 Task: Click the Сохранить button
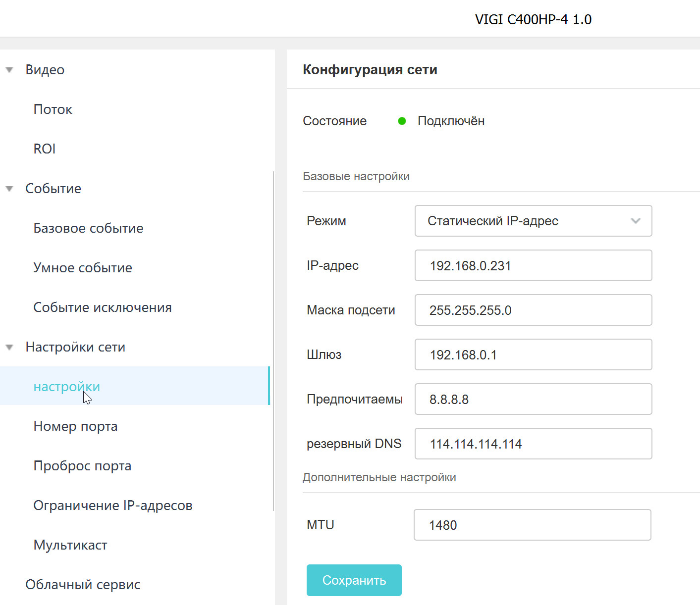click(354, 580)
